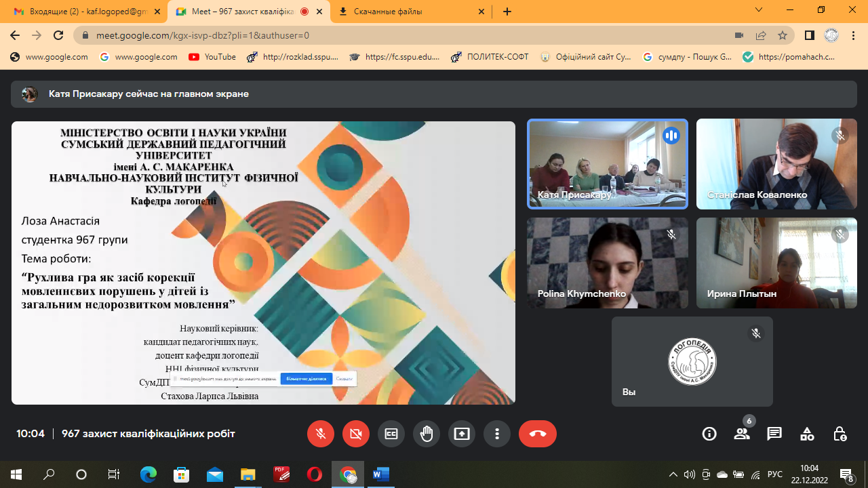Raise hand in the meeting
868x488 pixels.
pyautogui.click(x=427, y=434)
